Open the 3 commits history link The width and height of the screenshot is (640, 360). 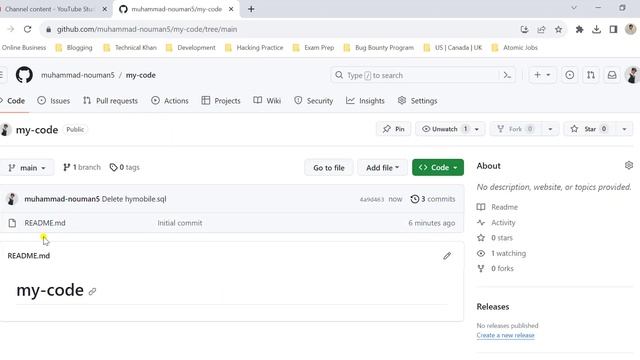433,199
